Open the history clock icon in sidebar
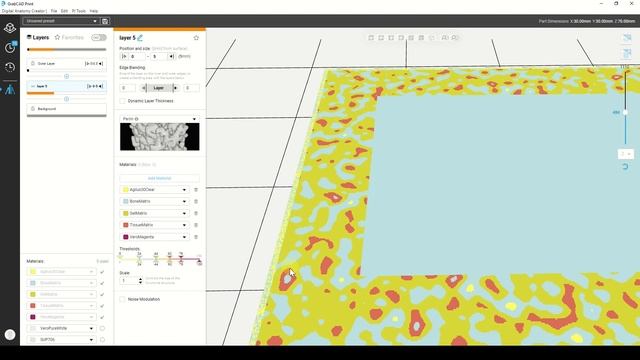This screenshot has height=360, width=640. pyautogui.click(x=10, y=67)
